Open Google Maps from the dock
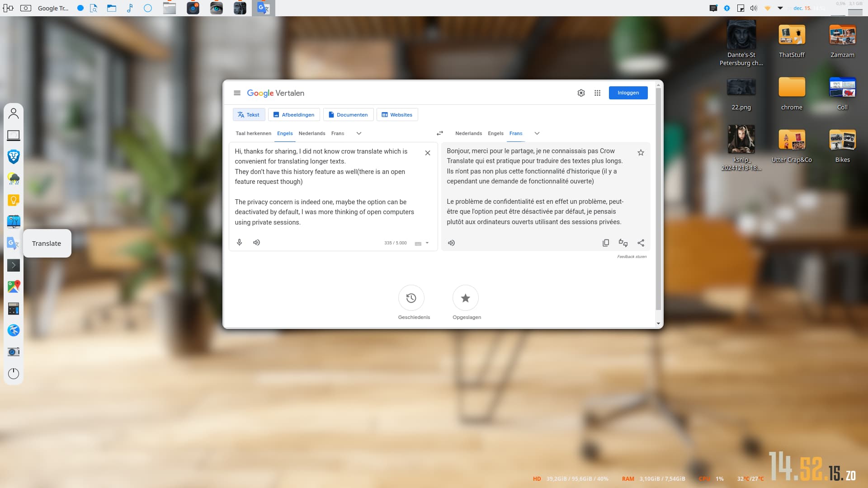868x488 pixels. coord(14,287)
